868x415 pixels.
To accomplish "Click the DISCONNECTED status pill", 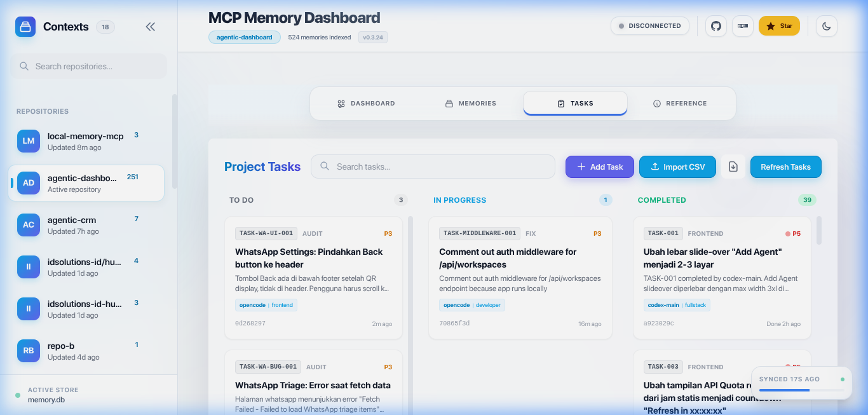I will tap(650, 26).
